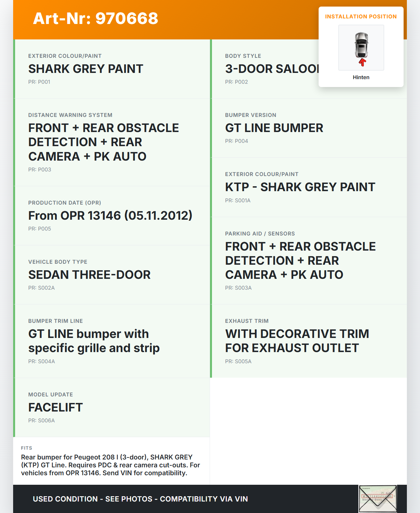Select the Exhaust Trim S005A card
The height and width of the screenshot is (513, 420).
[x=308, y=341]
